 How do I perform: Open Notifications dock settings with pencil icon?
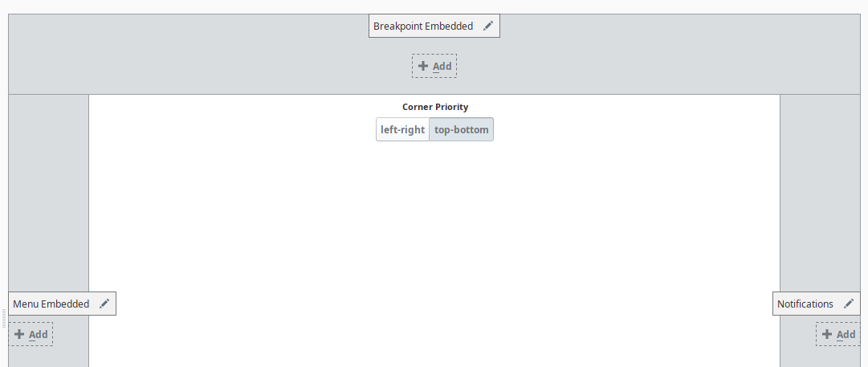[x=849, y=304]
